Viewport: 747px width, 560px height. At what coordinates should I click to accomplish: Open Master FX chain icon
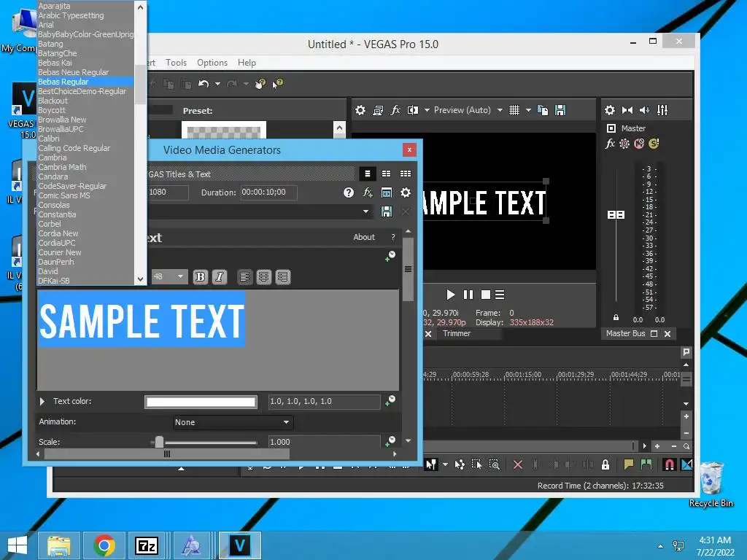(x=610, y=144)
